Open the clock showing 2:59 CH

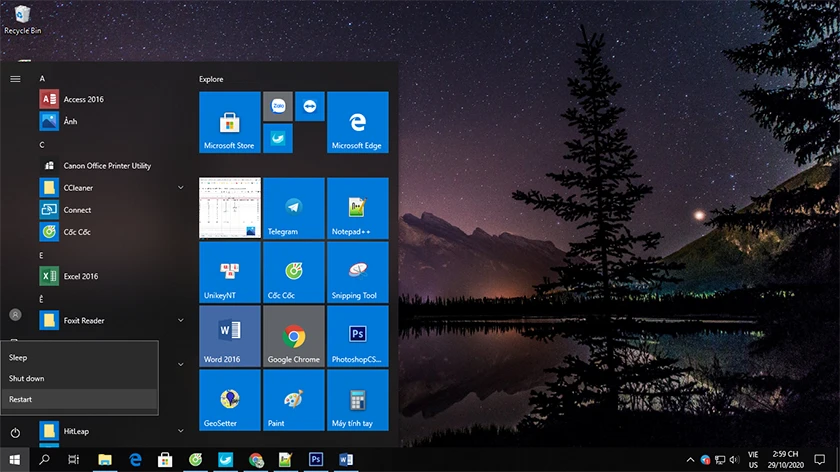click(786, 460)
